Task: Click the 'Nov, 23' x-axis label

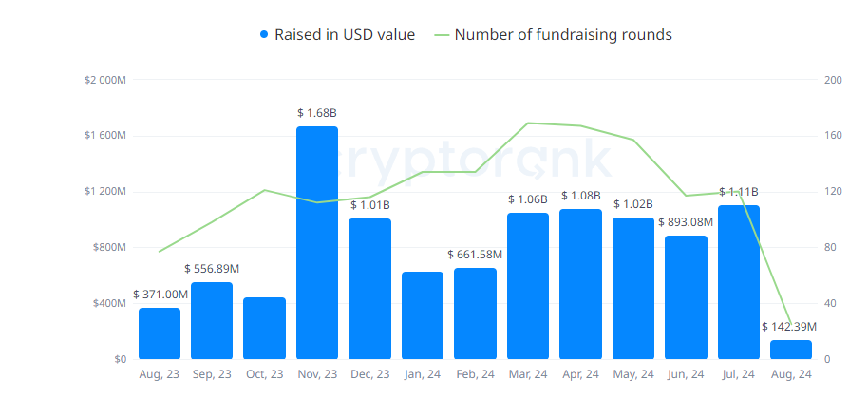Action: (x=317, y=374)
